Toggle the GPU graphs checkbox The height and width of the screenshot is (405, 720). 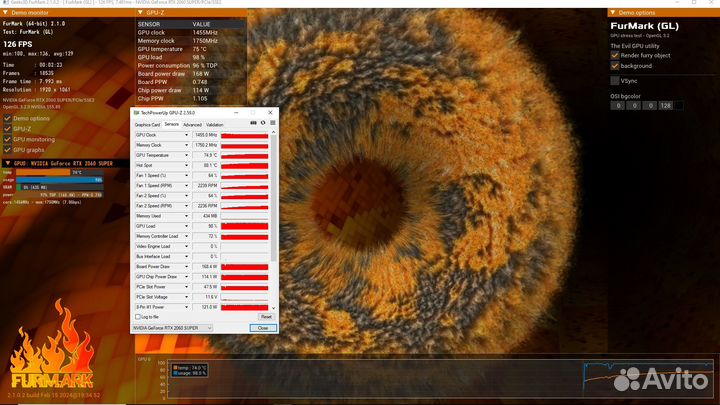click(x=7, y=150)
